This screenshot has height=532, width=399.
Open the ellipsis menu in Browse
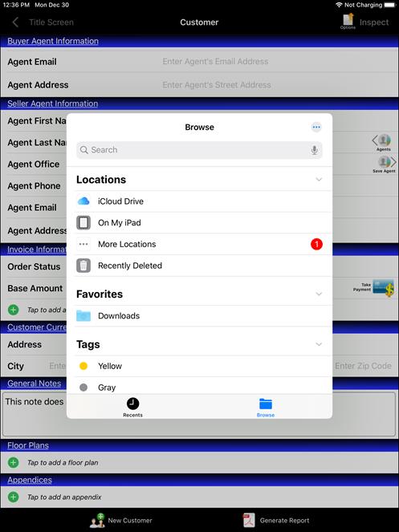coord(316,128)
